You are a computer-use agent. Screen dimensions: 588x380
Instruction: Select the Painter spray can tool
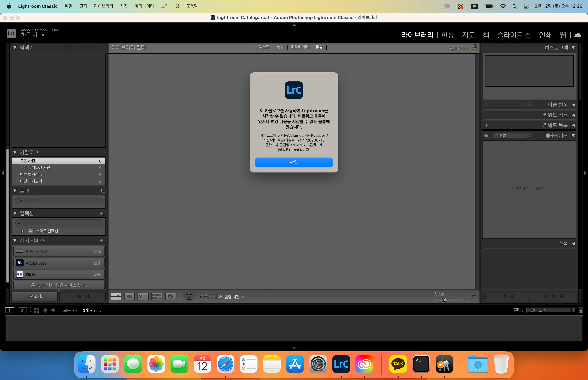click(189, 296)
